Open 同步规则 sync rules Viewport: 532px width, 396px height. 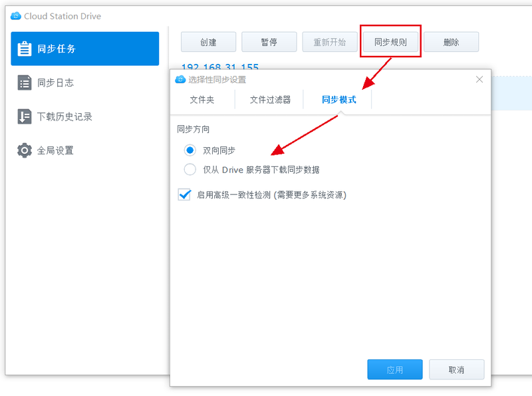point(390,42)
